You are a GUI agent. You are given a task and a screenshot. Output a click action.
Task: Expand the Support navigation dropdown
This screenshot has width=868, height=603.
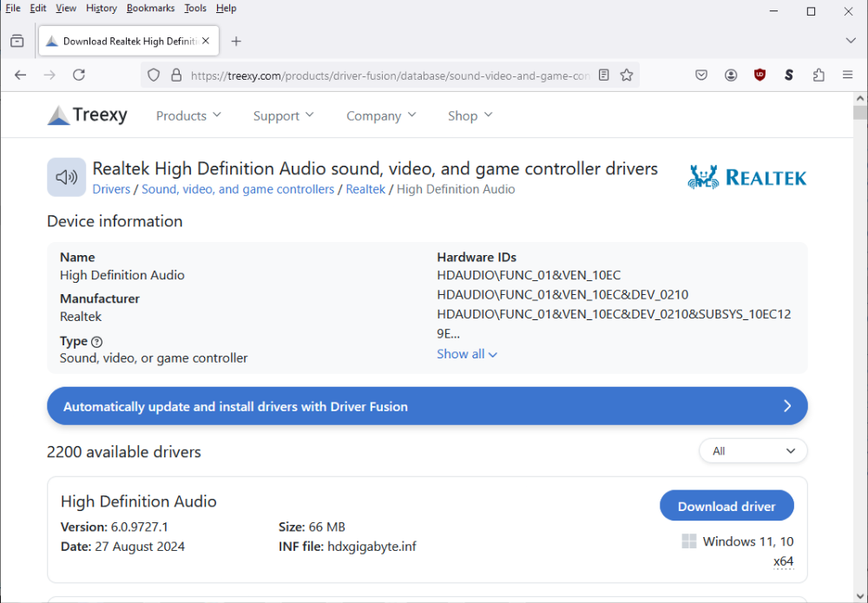click(283, 115)
